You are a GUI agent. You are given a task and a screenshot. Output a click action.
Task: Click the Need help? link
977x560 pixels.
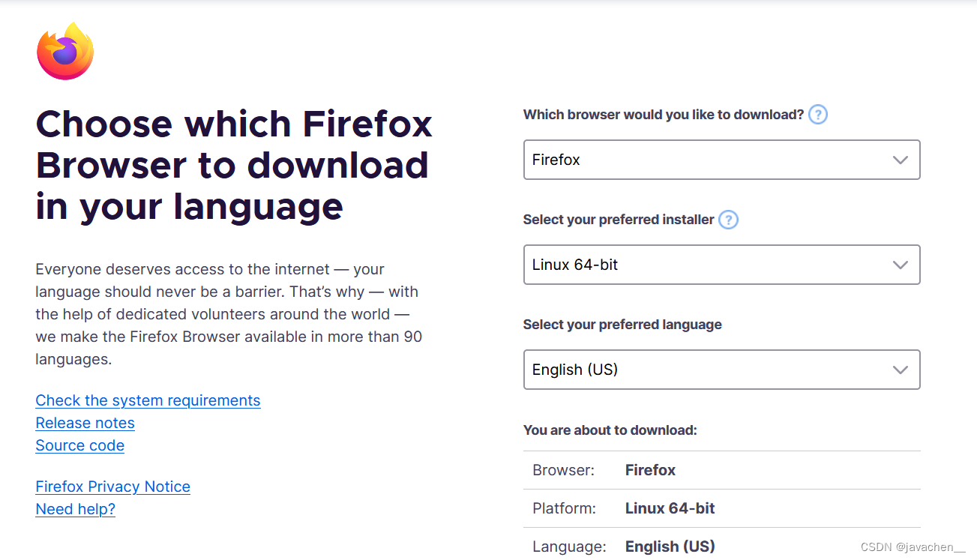click(75, 509)
